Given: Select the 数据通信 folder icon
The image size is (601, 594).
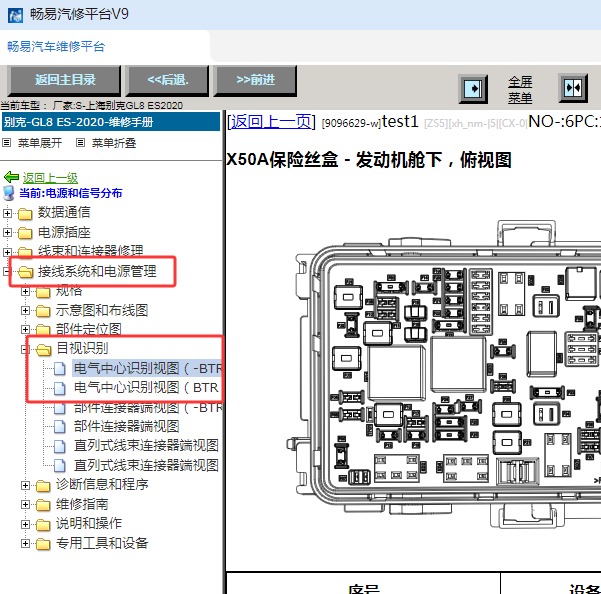Looking at the screenshot, I should point(25,213).
